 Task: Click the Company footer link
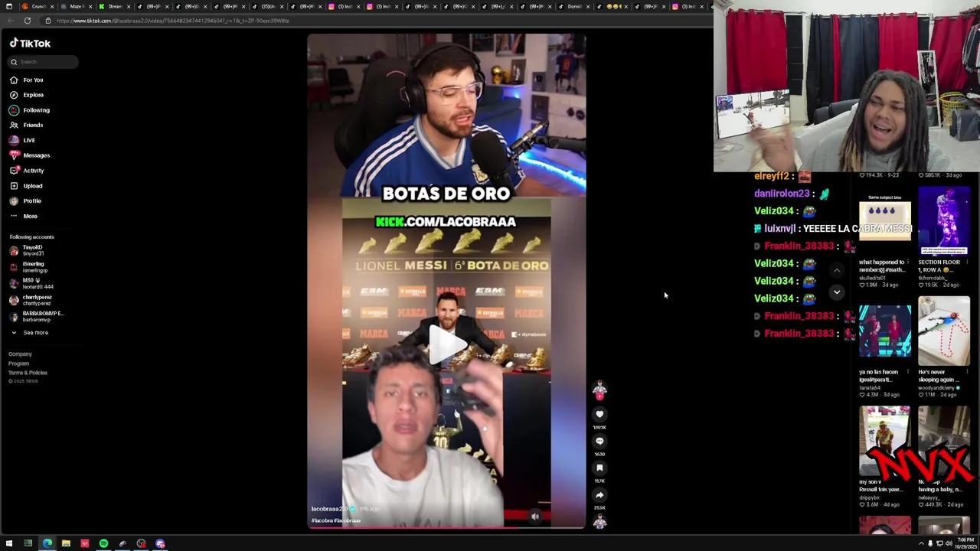point(20,354)
